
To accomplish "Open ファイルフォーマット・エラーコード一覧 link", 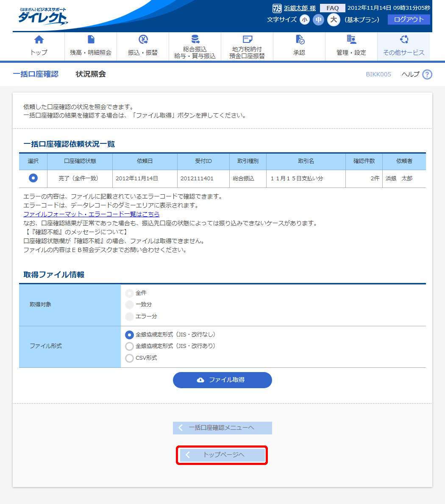I will [92, 214].
